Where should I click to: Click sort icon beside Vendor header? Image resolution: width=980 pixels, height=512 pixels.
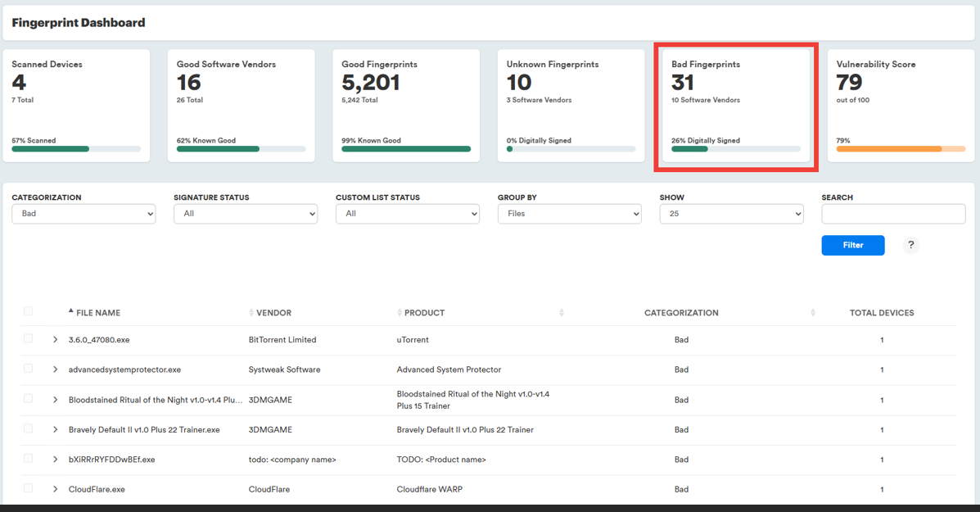click(x=251, y=313)
